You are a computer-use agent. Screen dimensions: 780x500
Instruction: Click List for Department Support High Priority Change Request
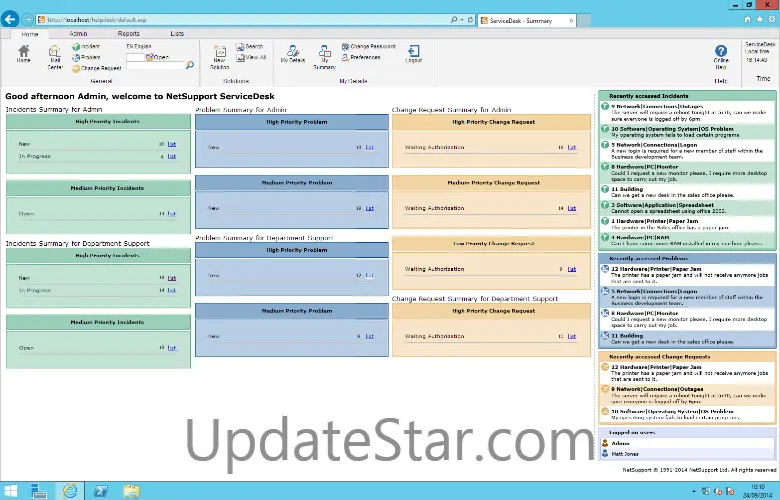(x=572, y=336)
